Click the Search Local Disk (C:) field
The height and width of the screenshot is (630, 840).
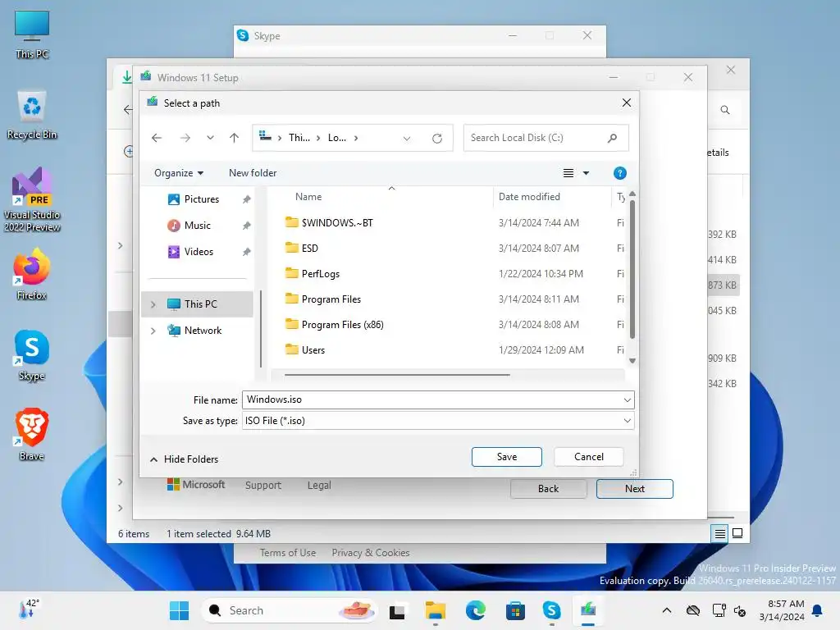(x=546, y=138)
